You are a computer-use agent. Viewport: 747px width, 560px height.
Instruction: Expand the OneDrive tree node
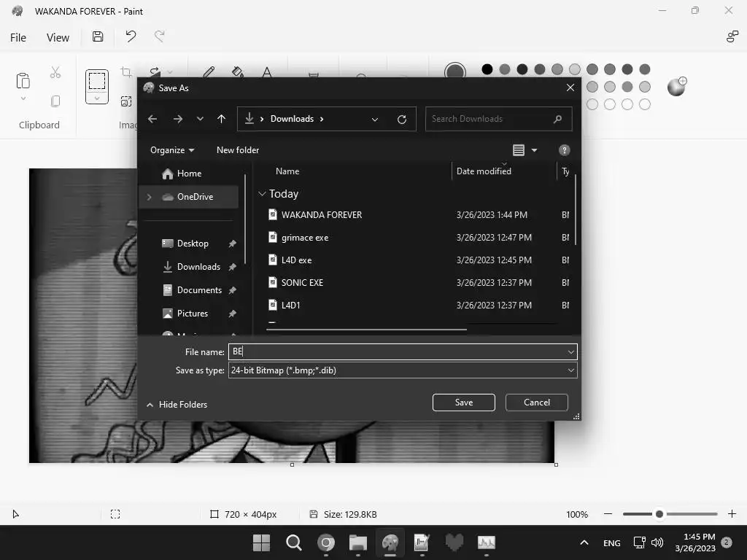(x=149, y=197)
